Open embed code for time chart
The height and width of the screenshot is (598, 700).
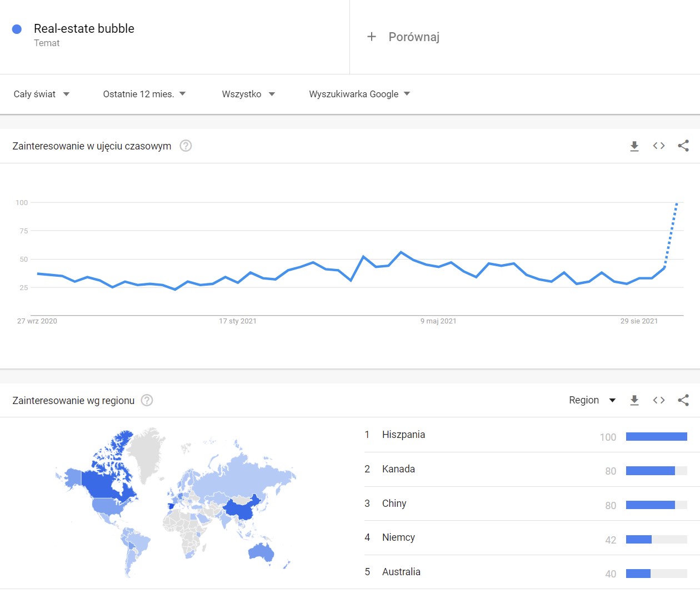click(659, 146)
